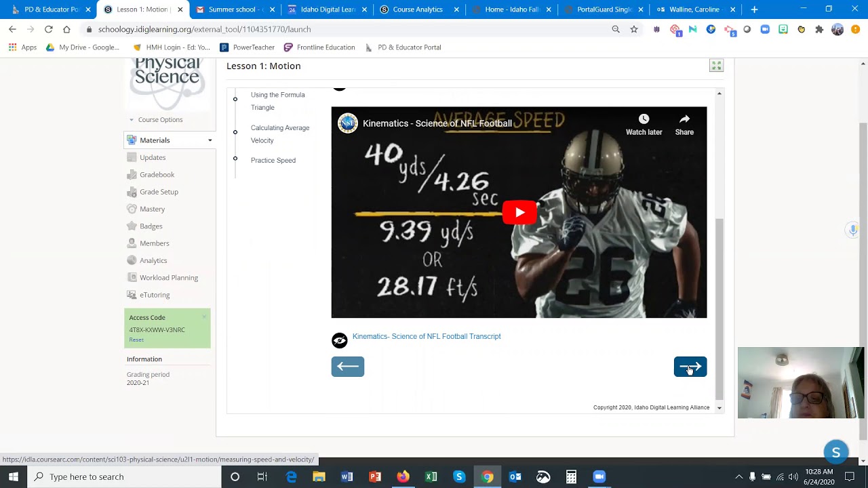Open eTutoring in the course sidebar

tap(155, 295)
